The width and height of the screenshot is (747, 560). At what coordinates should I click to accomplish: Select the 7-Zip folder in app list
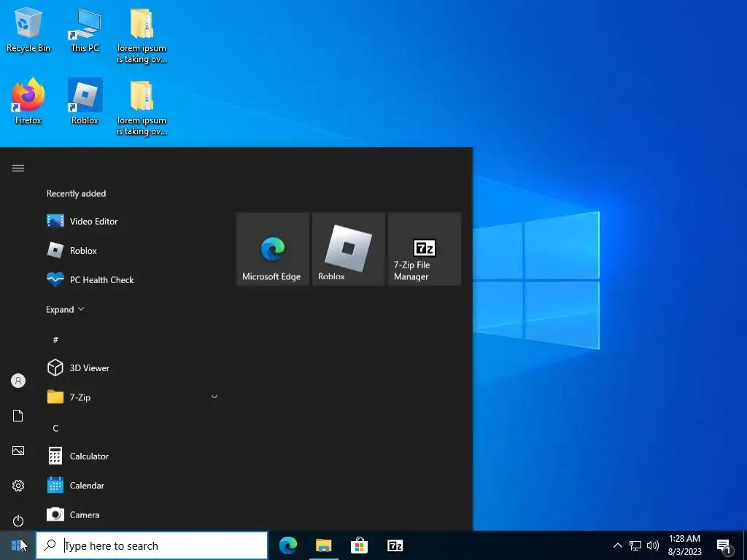[133, 397]
